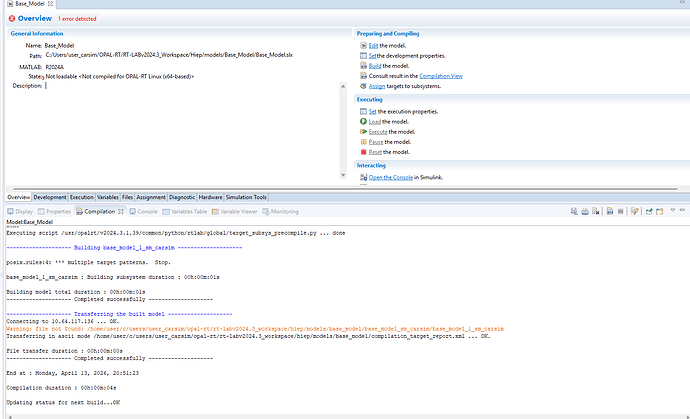
Task: Open the Diagnostic tab
Action: 182,198
